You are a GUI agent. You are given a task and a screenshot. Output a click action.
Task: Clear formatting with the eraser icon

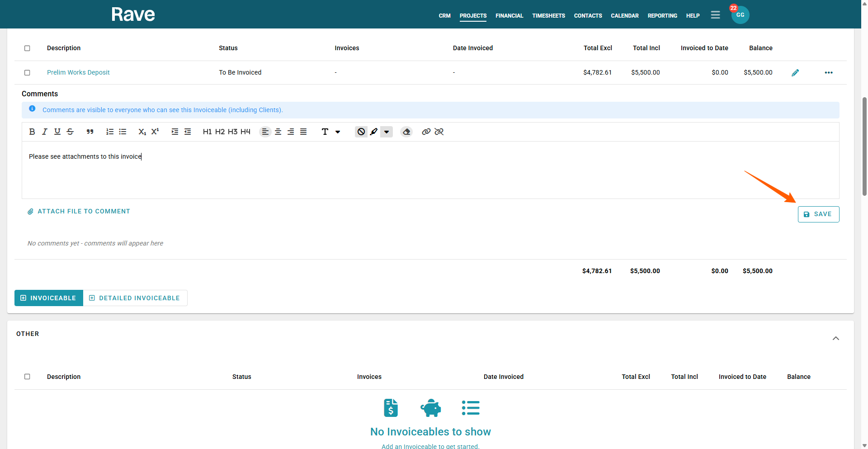point(406,132)
